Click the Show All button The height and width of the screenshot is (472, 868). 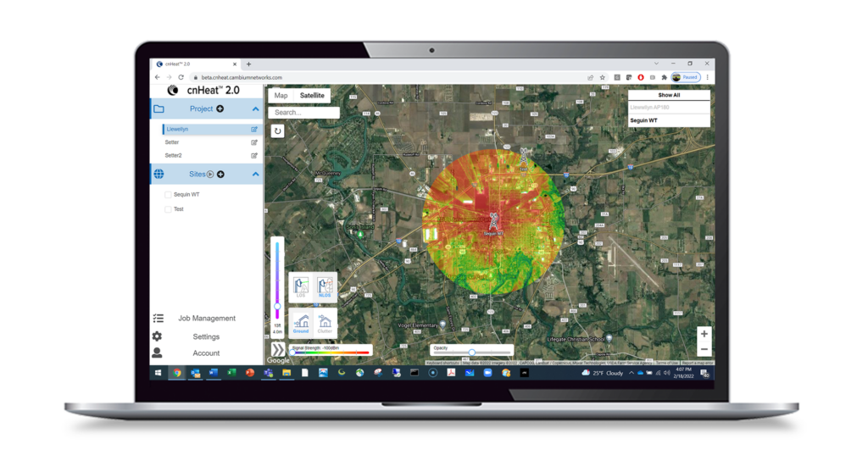pos(669,95)
